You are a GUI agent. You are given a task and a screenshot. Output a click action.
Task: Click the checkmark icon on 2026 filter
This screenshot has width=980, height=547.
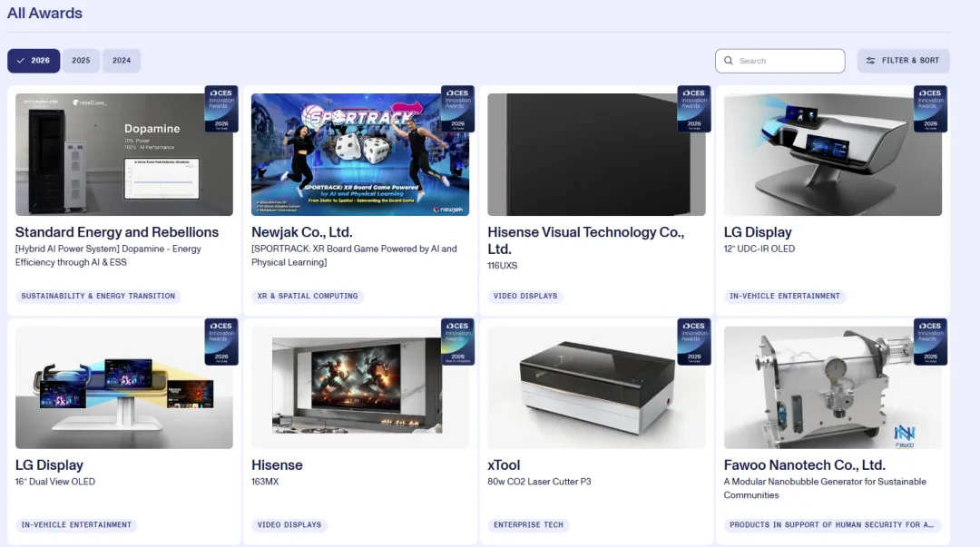21,61
